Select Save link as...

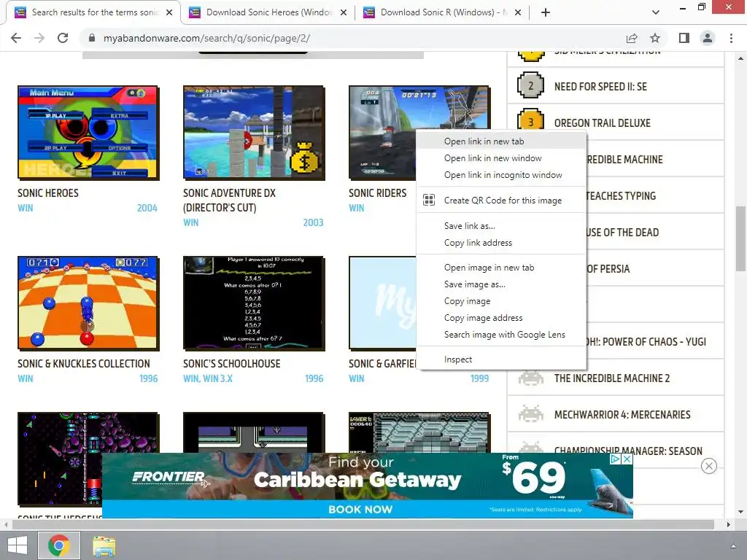(x=501, y=226)
